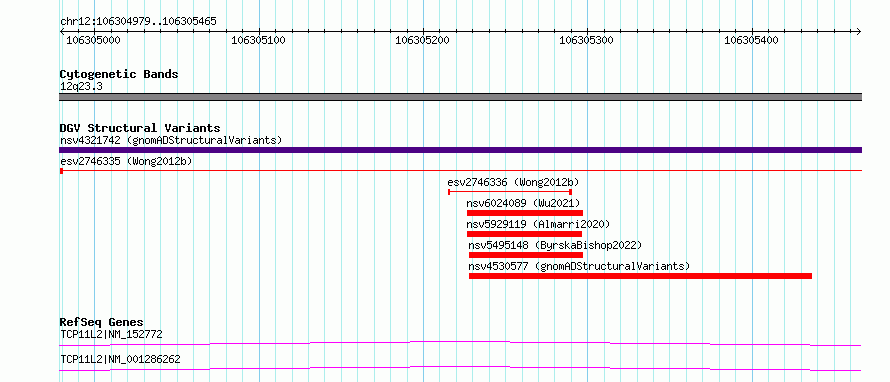
Task: Click the nsv5495148 (ByrskaBishop2022) label
Action: click(555, 246)
